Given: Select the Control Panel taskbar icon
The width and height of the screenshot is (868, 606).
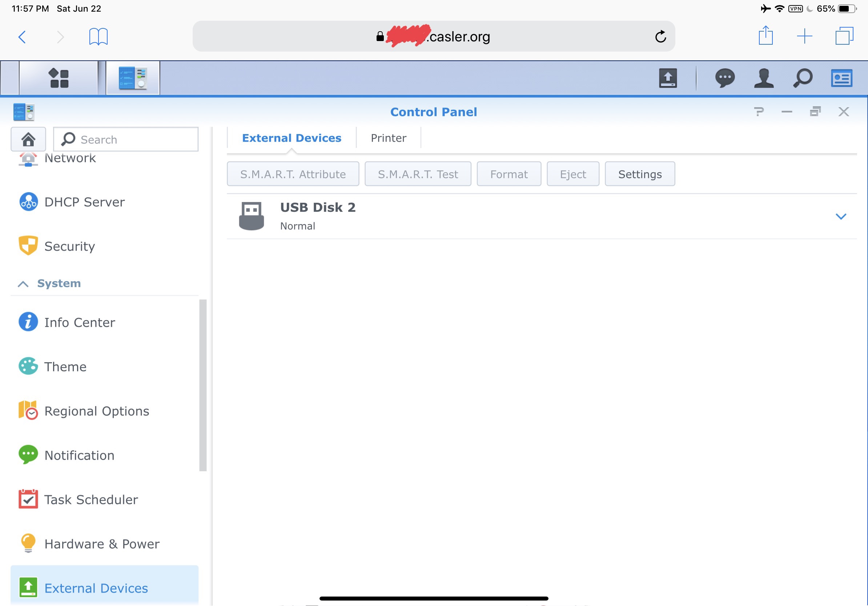Looking at the screenshot, I should pyautogui.click(x=133, y=78).
